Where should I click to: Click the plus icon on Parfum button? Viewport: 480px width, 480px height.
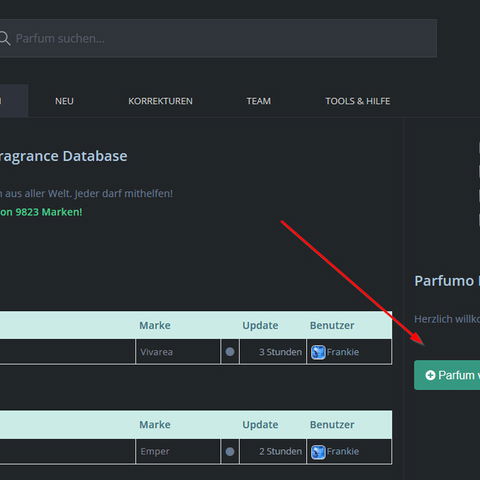(x=430, y=375)
